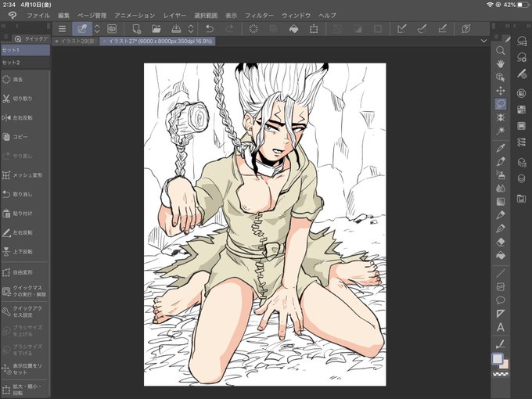Select the main drawing color swatch
This screenshot has width=532, height=399.
tap(498, 359)
